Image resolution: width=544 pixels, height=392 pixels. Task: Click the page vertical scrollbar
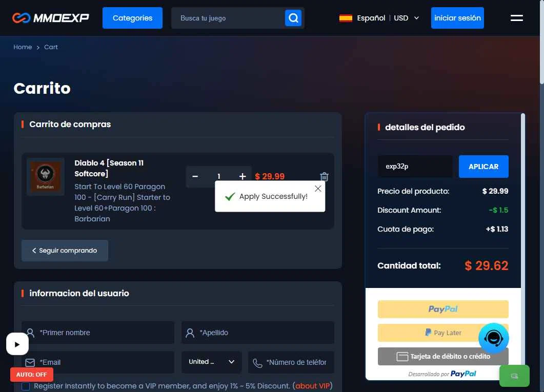tap(541, 42)
